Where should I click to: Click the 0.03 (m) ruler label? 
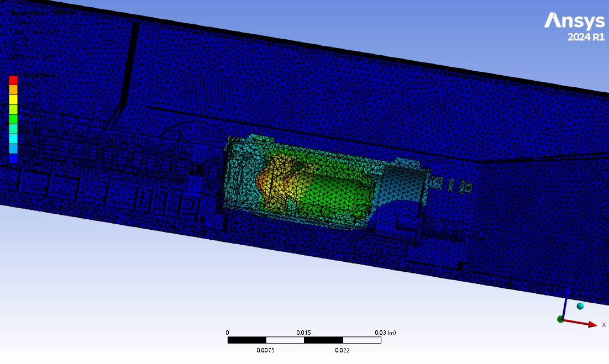click(385, 333)
